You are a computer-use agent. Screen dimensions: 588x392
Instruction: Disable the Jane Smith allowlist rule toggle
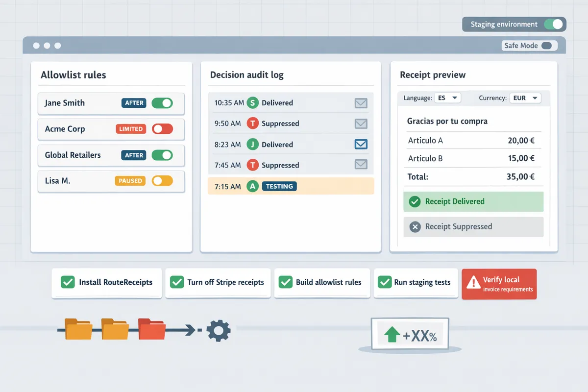point(162,103)
